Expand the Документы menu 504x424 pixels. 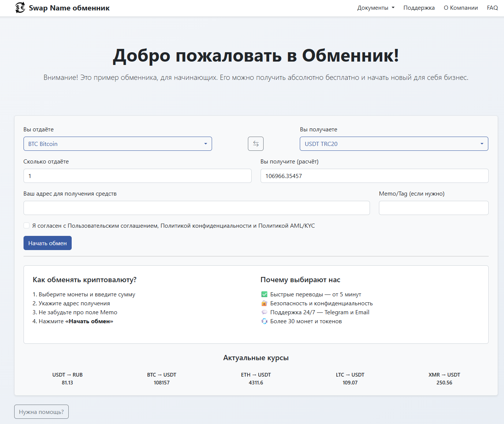(x=376, y=8)
